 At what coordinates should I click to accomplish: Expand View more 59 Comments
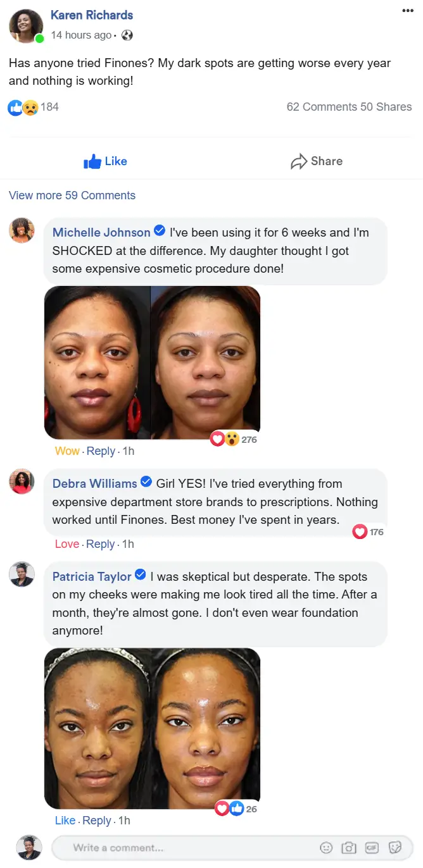click(x=72, y=195)
